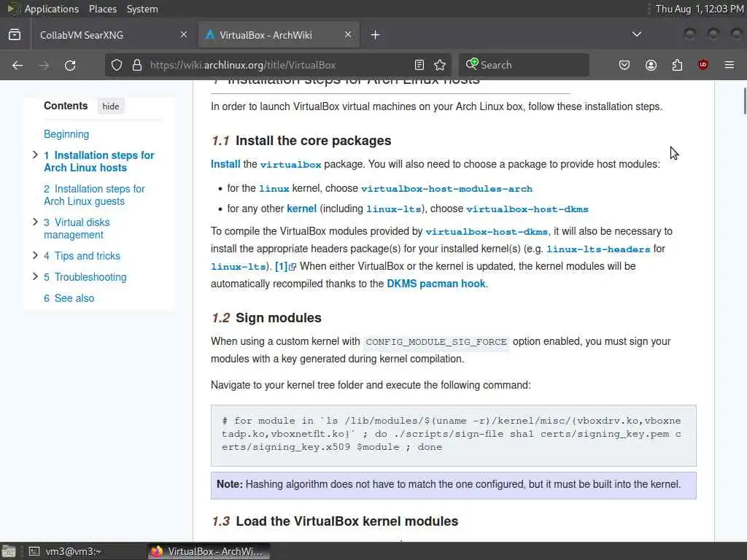Open the linux-lts-headers package link
The height and width of the screenshot is (560, 747).
click(598, 249)
